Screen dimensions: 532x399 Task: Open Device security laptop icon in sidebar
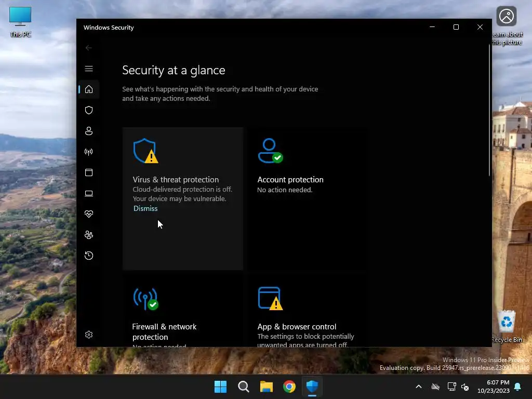pyautogui.click(x=88, y=193)
